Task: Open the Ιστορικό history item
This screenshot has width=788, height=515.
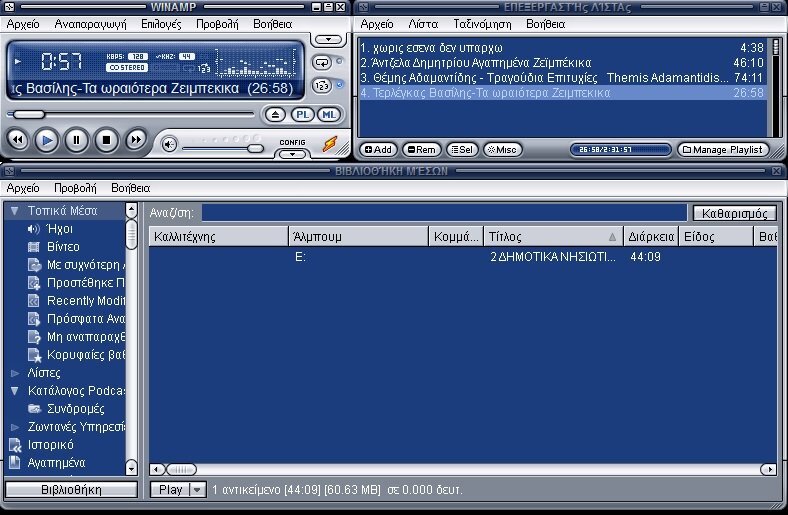Action: 42,445
